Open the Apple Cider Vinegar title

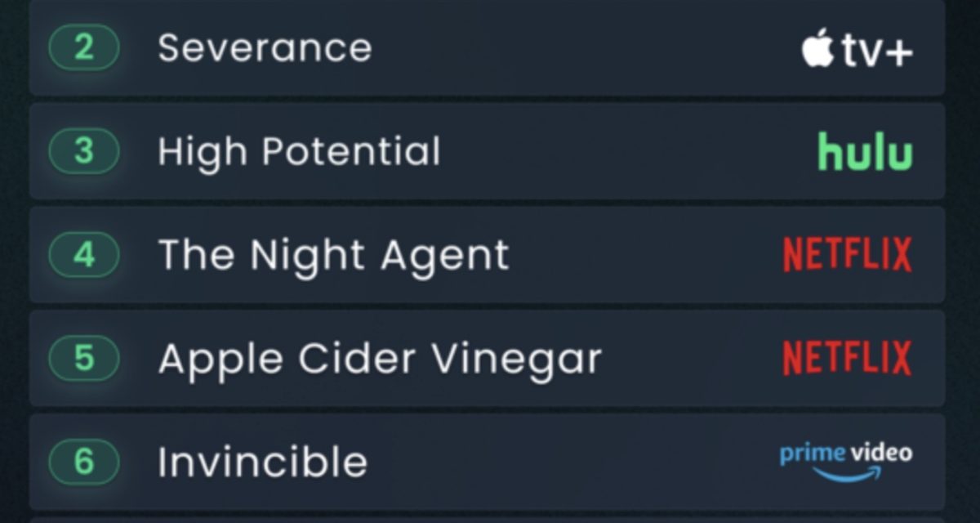click(380, 359)
